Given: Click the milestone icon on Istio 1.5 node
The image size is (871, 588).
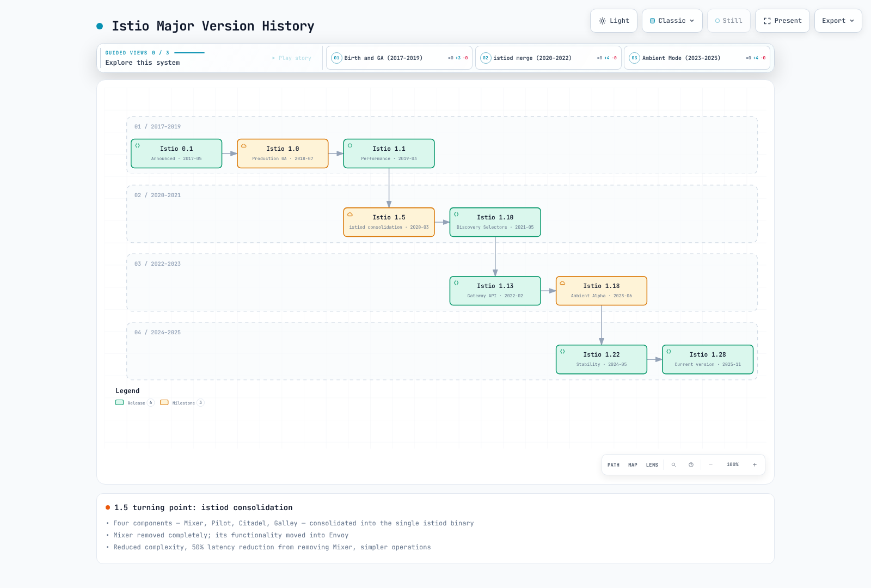Looking at the screenshot, I should click(350, 214).
